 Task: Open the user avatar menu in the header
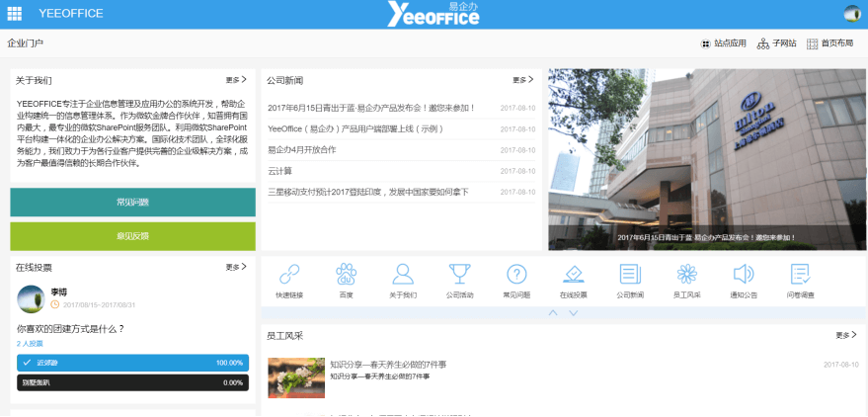click(851, 13)
